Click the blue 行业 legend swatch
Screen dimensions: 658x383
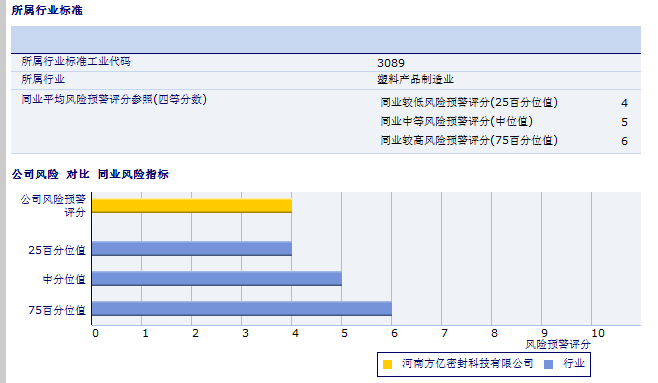pyautogui.click(x=548, y=365)
